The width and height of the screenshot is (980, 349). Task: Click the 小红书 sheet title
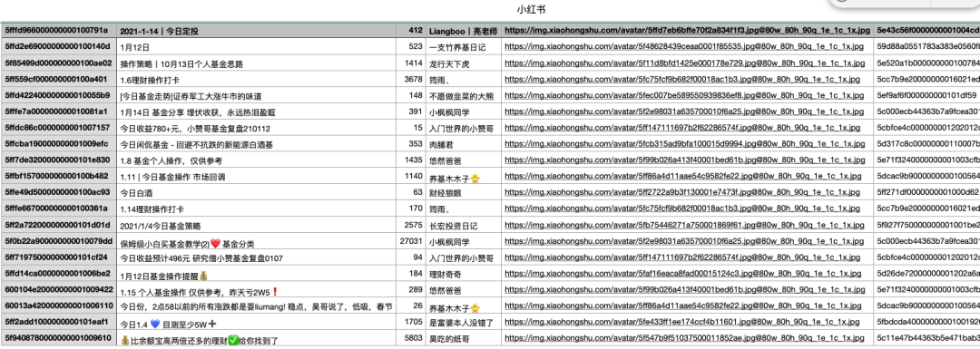pos(531,9)
